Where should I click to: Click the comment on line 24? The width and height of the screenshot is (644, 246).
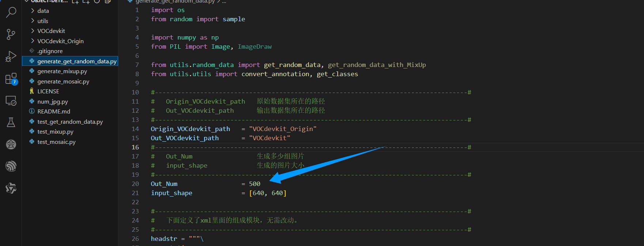[x=225, y=220]
